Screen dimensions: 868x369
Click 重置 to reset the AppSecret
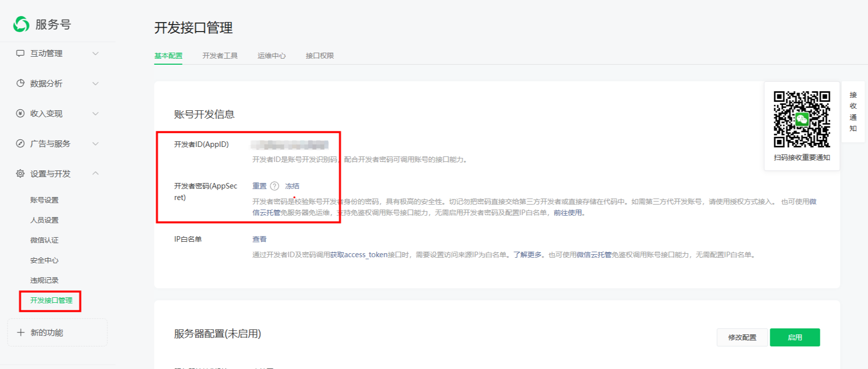pos(259,186)
